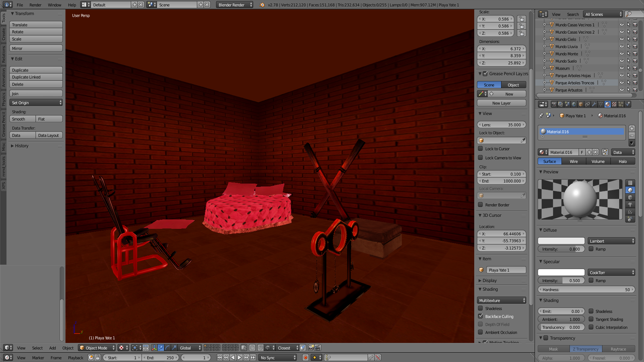This screenshot has height=362, width=644.
Task: Set preview to cube shape
Action: pyautogui.click(x=630, y=197)
